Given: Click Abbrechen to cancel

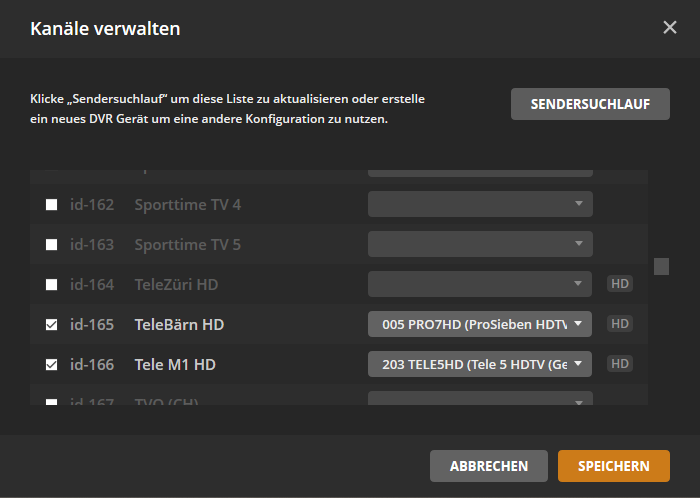Looking at the screenshot, I should [x=488, y=466].
